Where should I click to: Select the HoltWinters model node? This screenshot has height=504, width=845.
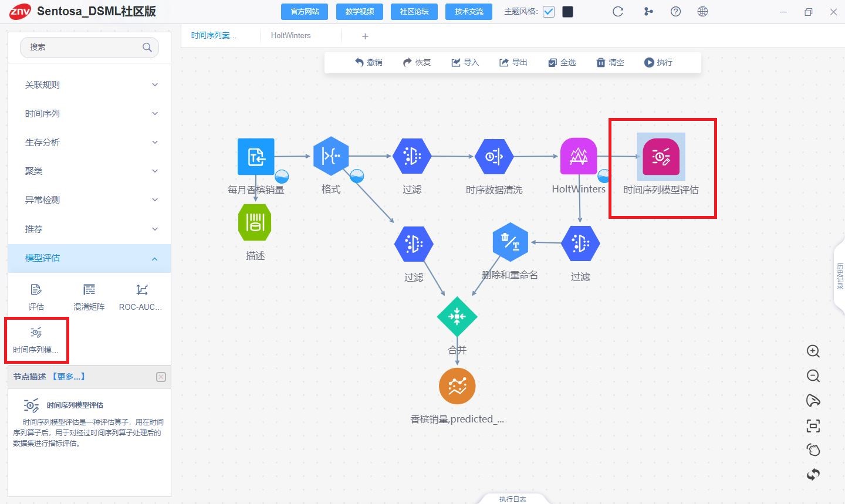pyautogui.click(x=579, y=156)
